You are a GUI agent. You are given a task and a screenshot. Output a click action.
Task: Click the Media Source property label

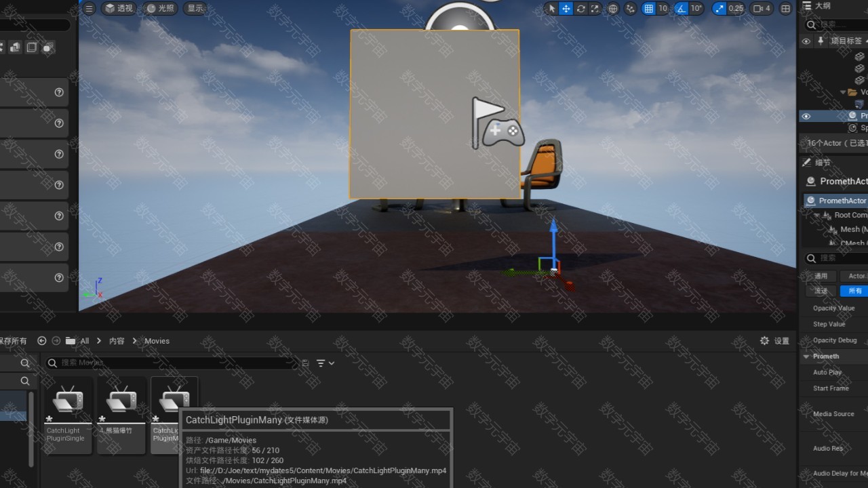pyautogui.click(x=833, y=414)
